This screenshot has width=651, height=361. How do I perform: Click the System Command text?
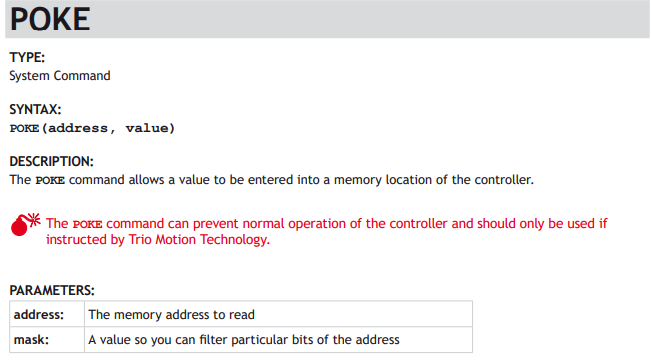pyautogui.click(x=60, y=76)
